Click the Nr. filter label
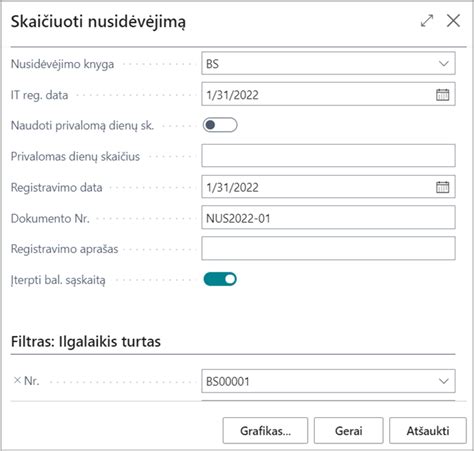Image resolution: width=474 pixels, height=451 pixels. click(x=31, y=381)
